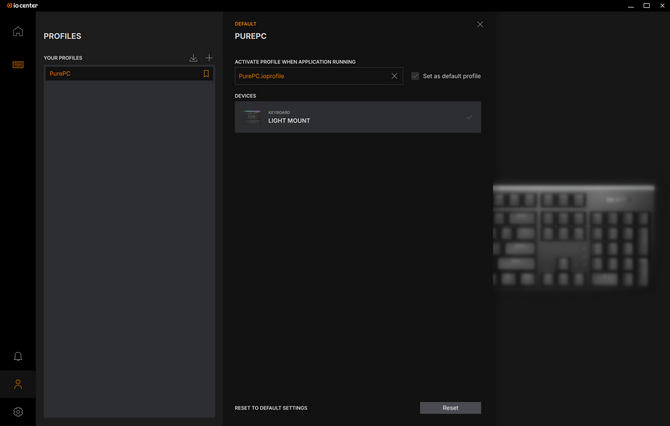Click the io center logo
Viewport: 670px width, 426px height.
coord(22,6)
